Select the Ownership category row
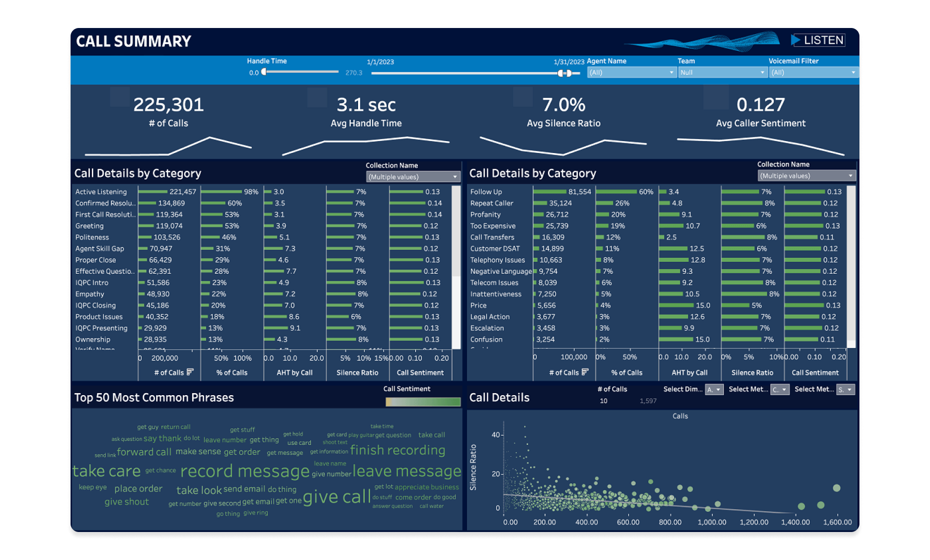Viewport: 930px width, 560px height. [x=262, y=340]
